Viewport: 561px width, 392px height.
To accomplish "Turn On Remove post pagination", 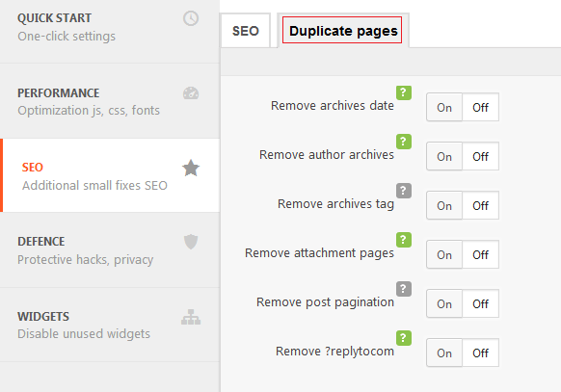I will (x=444, y=303).
